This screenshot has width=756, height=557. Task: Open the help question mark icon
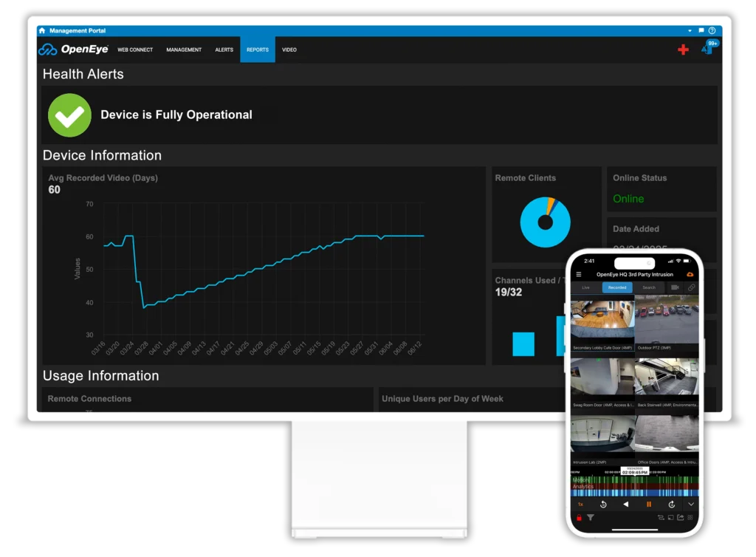712,30
